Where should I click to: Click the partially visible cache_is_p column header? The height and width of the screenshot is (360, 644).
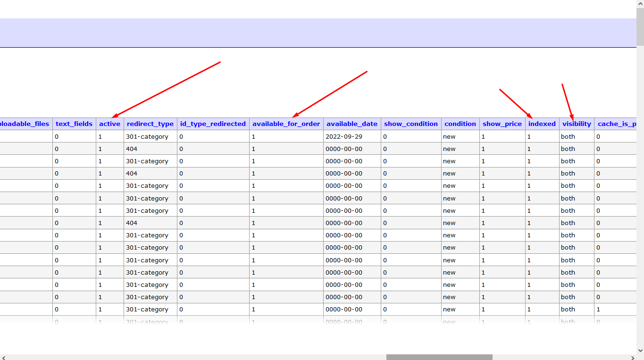click(617, 124)
